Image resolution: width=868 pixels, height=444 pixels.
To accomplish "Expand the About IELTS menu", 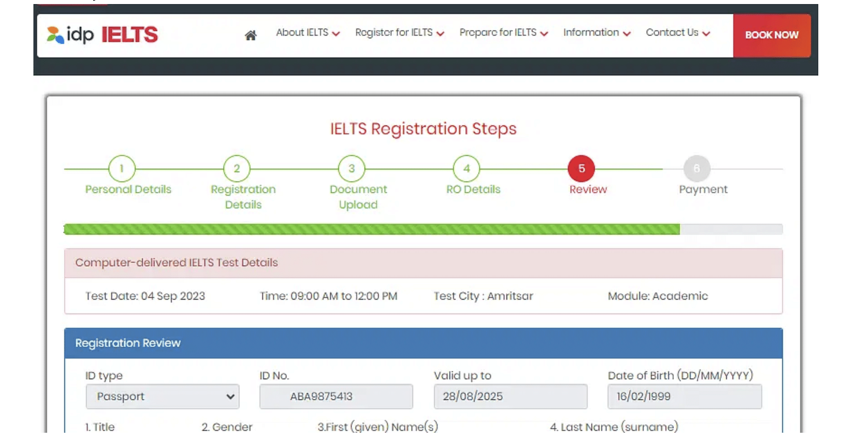I will 307,33.
